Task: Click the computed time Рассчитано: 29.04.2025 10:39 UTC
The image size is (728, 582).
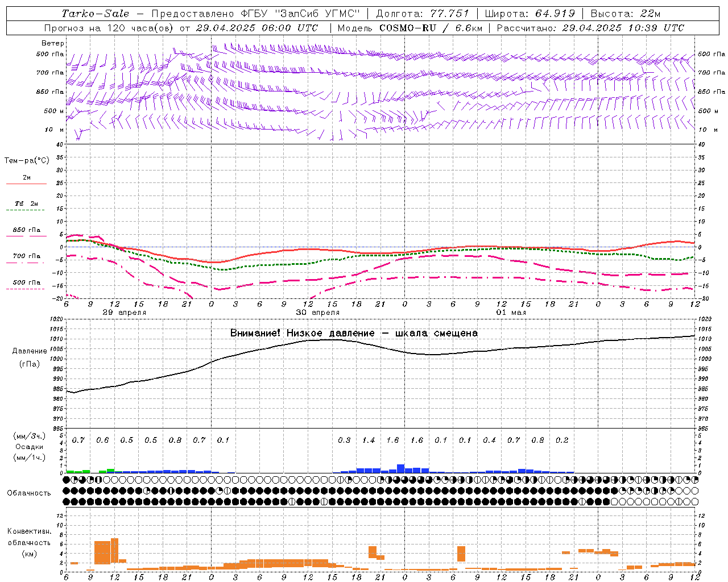Action: coord(590,28)
